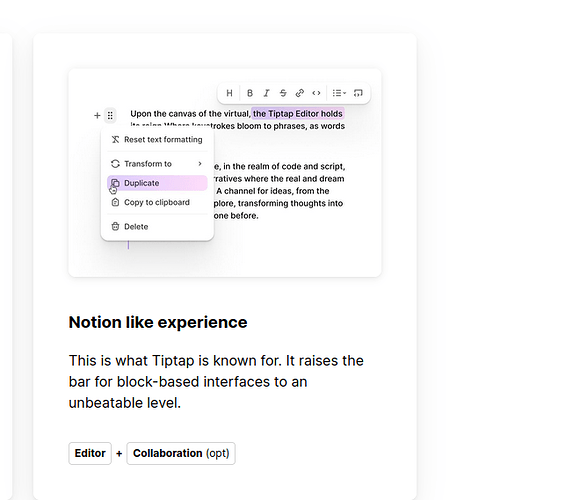Add a new block with the plus icon
The image size is (586, 500).
(x=97, y=115)
